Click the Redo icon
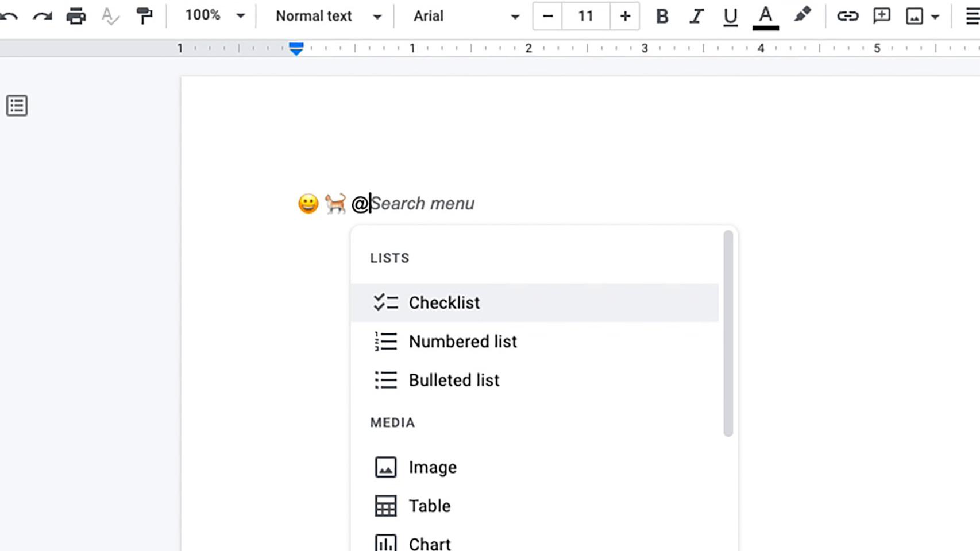This screenshot has height=551, width=980. click(41, 16)
